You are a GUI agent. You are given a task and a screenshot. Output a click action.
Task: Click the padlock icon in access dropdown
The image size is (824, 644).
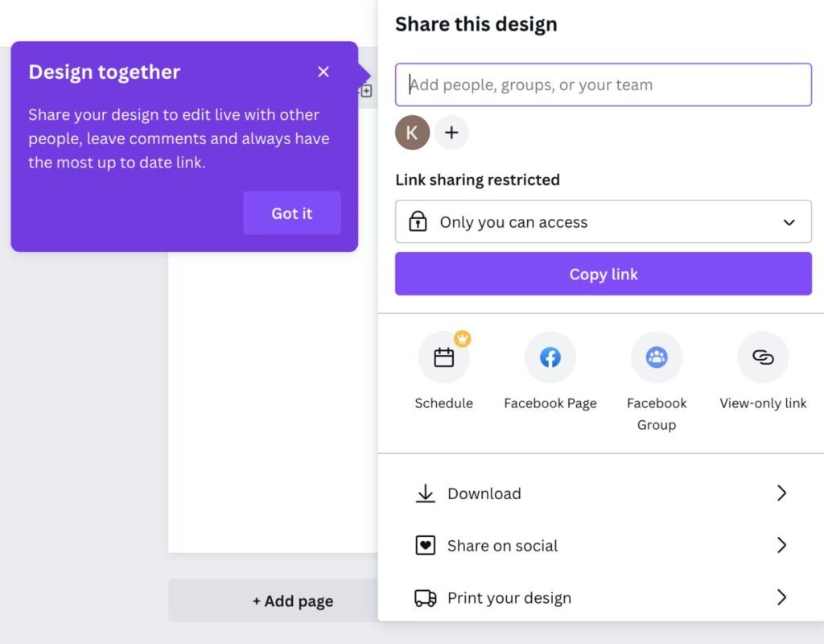click(418, 221)
